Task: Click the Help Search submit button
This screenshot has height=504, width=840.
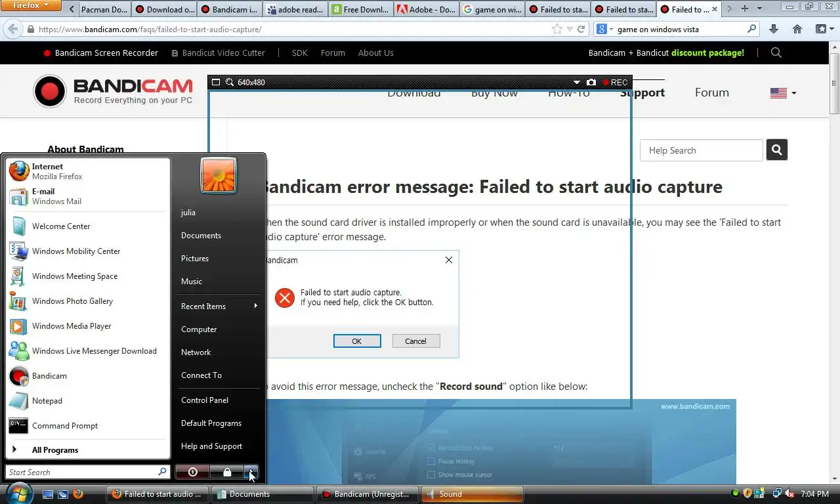Action: pyautogui.click(x=777, y=150)
